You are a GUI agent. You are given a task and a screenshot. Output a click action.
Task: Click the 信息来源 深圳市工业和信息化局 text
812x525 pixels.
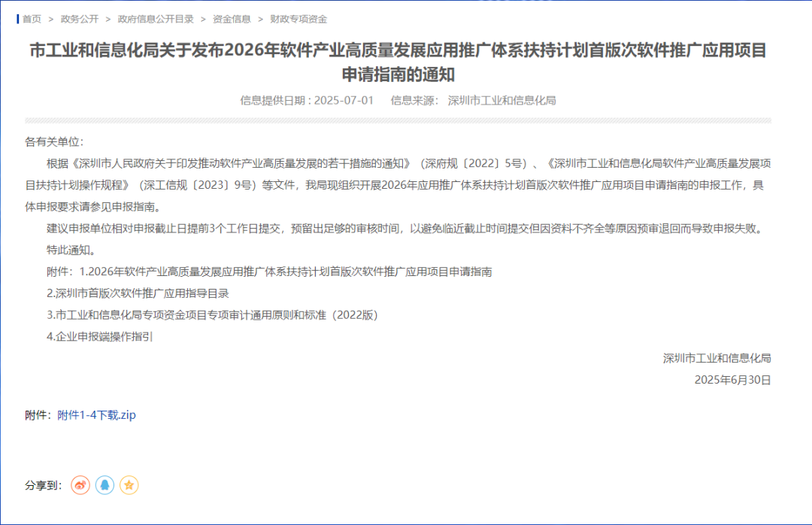(x=473, y=100)
